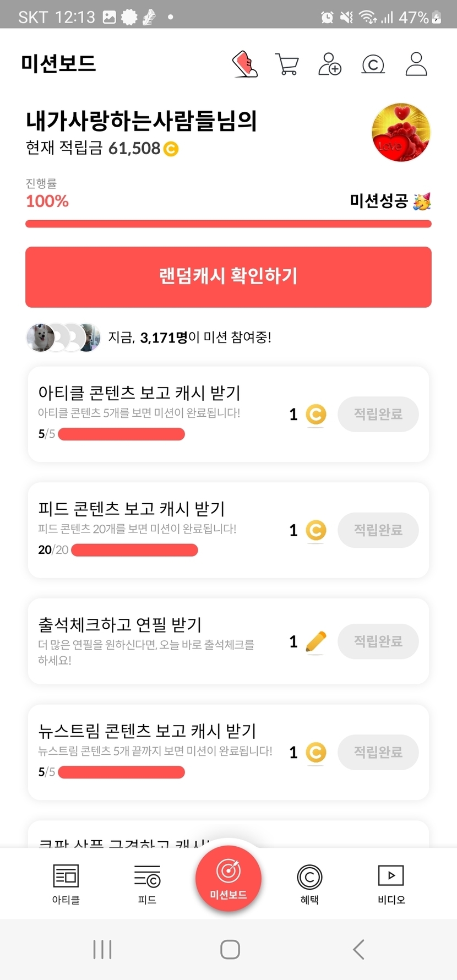Open the 혜택 tab

click(x=309, y=883)
